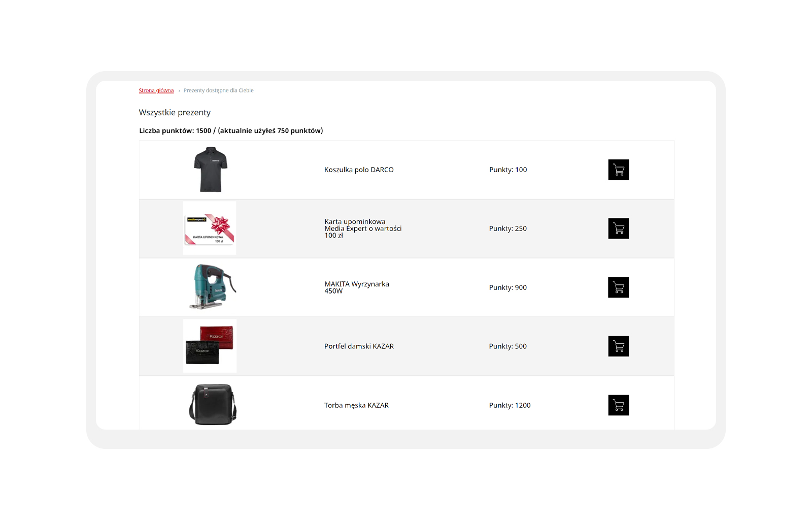Viewport: 812px width, 520px height.
Task: Add Karta upominkowa Media Expert to cart
Action: [618, 229]
